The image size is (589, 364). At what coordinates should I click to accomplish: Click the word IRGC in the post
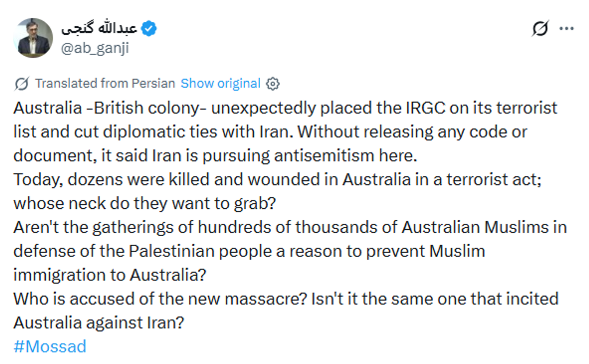425,108
